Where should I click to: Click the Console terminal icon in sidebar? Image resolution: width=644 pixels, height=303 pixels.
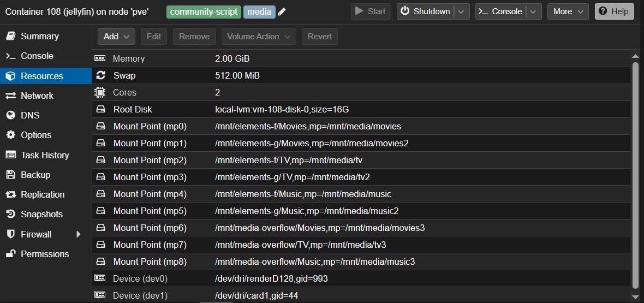click(x=11, y=56)
